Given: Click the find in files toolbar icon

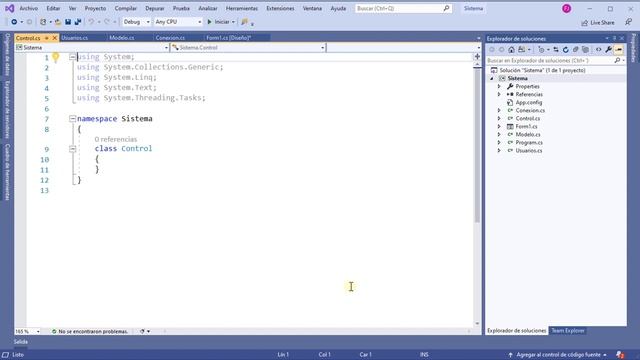Looking at the screenshot, I should tap(244, 22).
